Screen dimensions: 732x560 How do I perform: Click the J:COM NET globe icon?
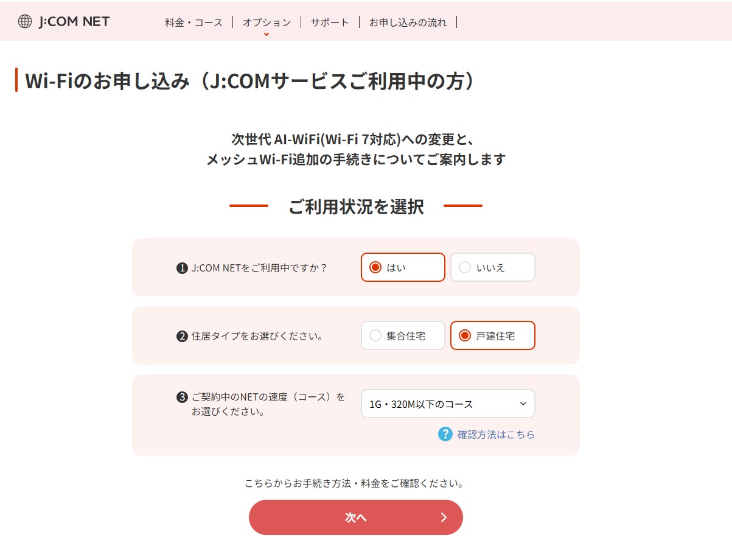[25, 22]
